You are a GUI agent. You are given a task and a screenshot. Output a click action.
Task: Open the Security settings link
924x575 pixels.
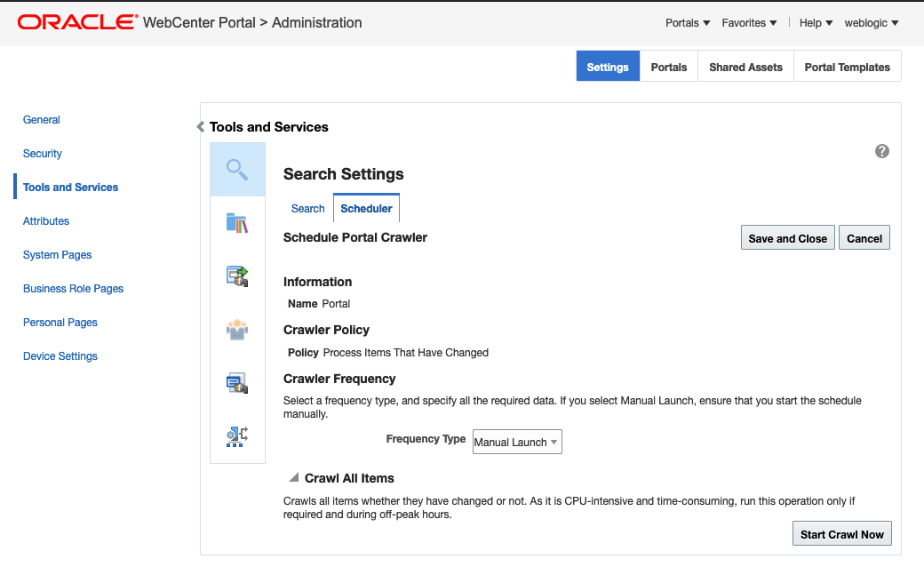click(x=43, y=154)
